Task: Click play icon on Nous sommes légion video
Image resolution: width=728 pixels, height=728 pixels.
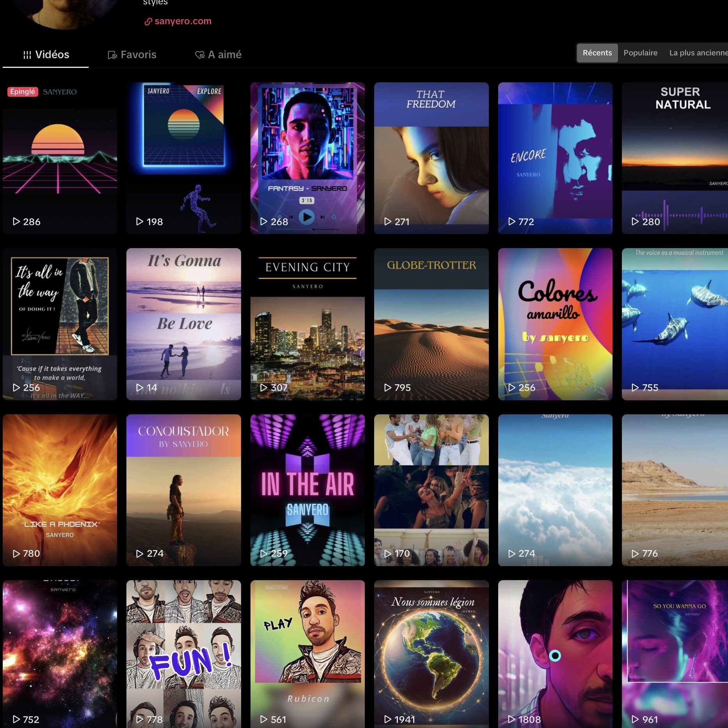Action: point(387,719)
